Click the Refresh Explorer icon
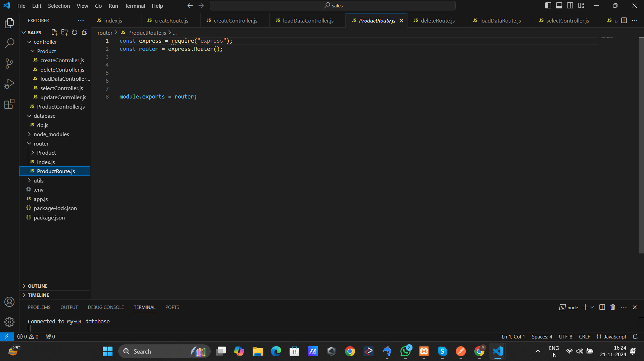This screenshot has width=644, height=361. [75, 32]
